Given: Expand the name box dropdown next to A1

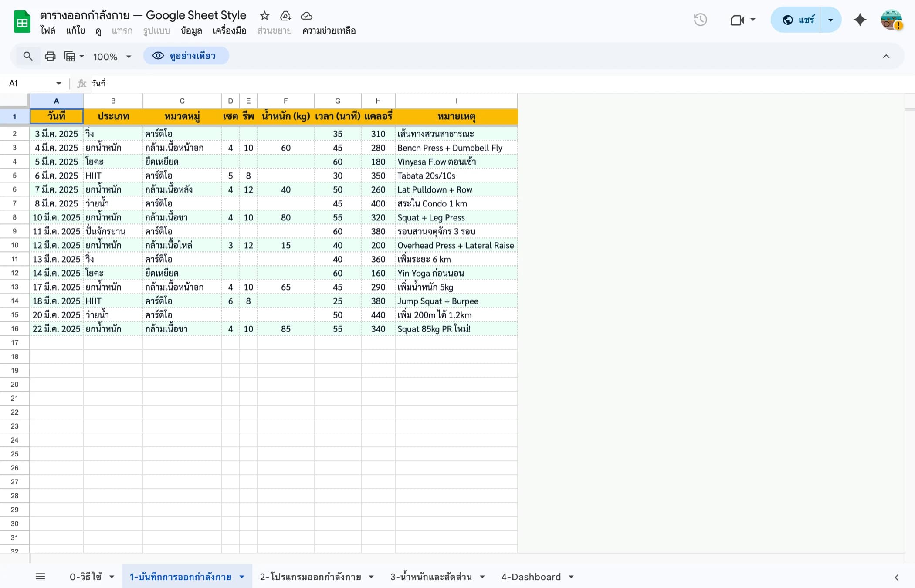Looking at the screenshot, I should pyautogui.click(x=58, y=83).
